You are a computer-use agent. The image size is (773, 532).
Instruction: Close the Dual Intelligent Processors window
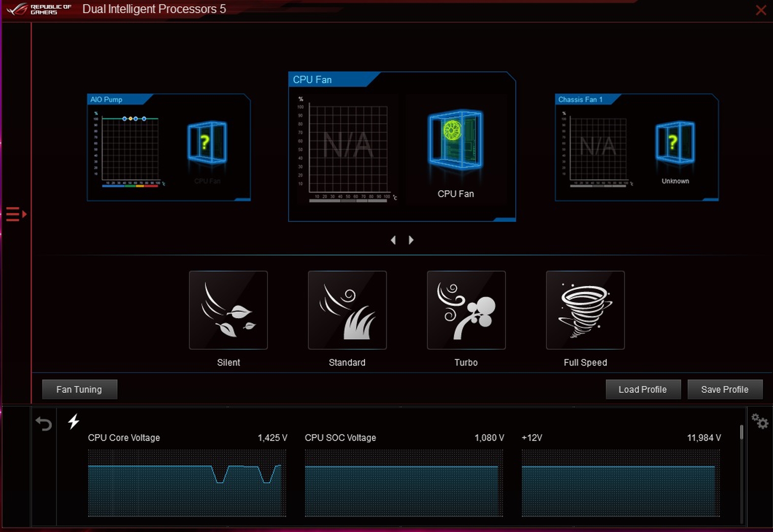[761, 10]
